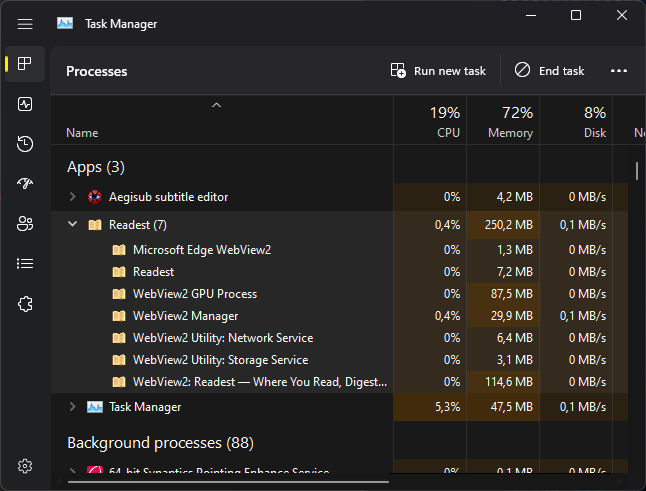Screen dimensions: 646x491
Task: Select the WebView2 Utility: Network Service row
Action: [x=222, y=338]
